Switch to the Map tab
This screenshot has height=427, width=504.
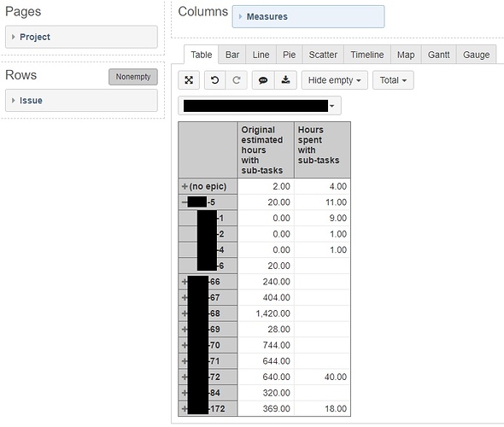[406, 55]
